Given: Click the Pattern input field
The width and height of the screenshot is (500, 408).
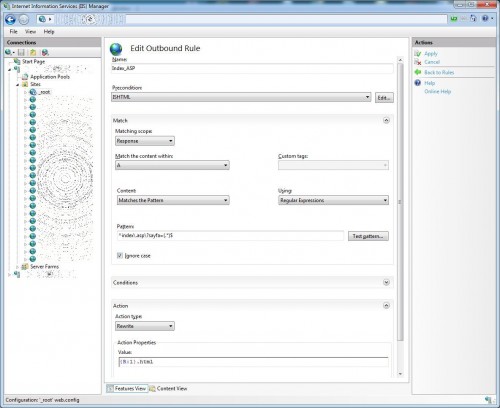Looking at the screenshot, I should point(230,236).
